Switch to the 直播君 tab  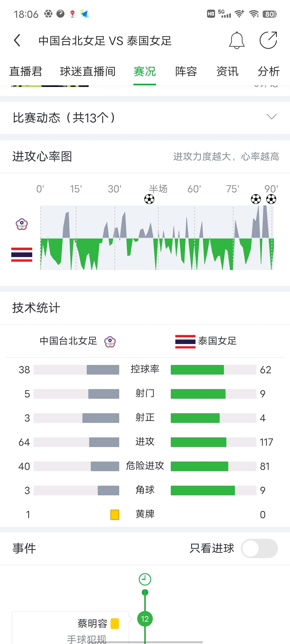26,71
